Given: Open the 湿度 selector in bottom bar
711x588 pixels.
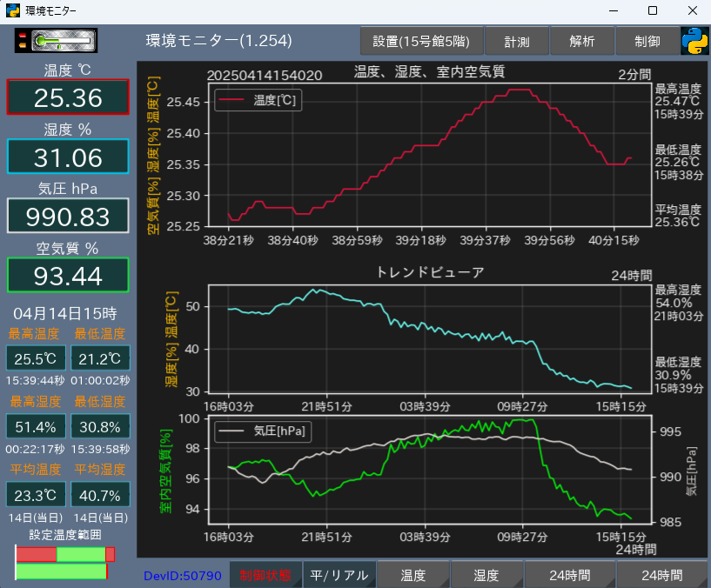Looking at the screenshot, I should (486, 575).
